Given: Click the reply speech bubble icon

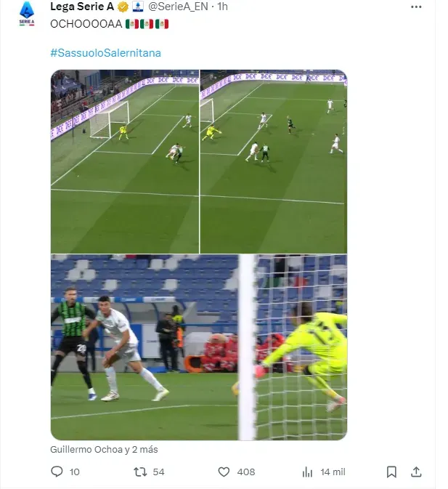Looking at the screenshot, I should pyautogui.click(x=57, y=472).
